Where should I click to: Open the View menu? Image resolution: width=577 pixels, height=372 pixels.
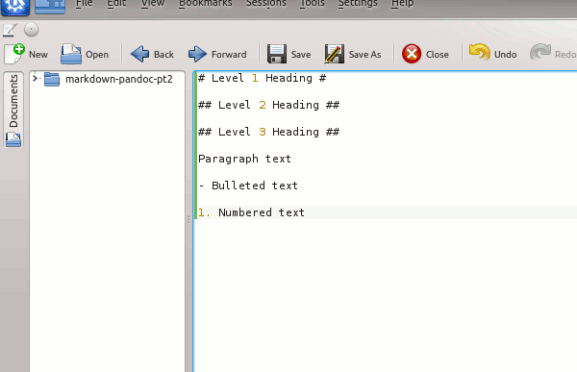[153, 4]
